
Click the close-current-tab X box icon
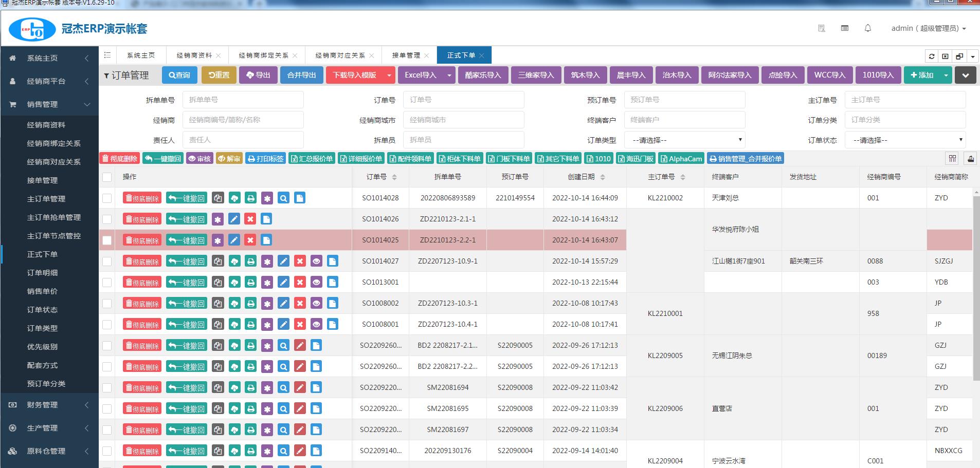(945, 57)
